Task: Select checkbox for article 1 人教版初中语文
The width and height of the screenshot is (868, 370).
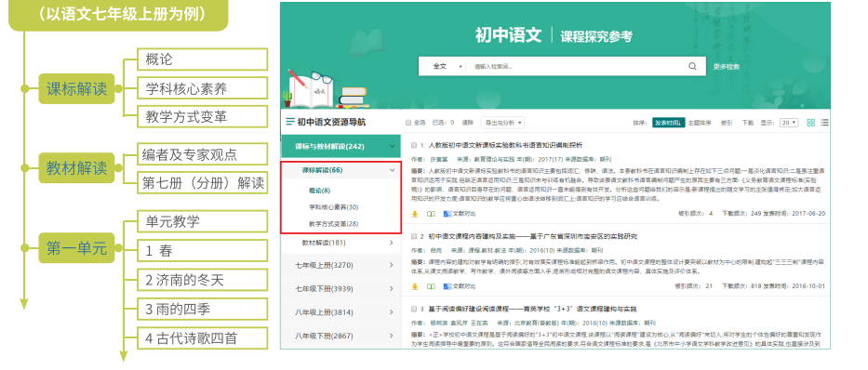Action: tap(413, 146)
